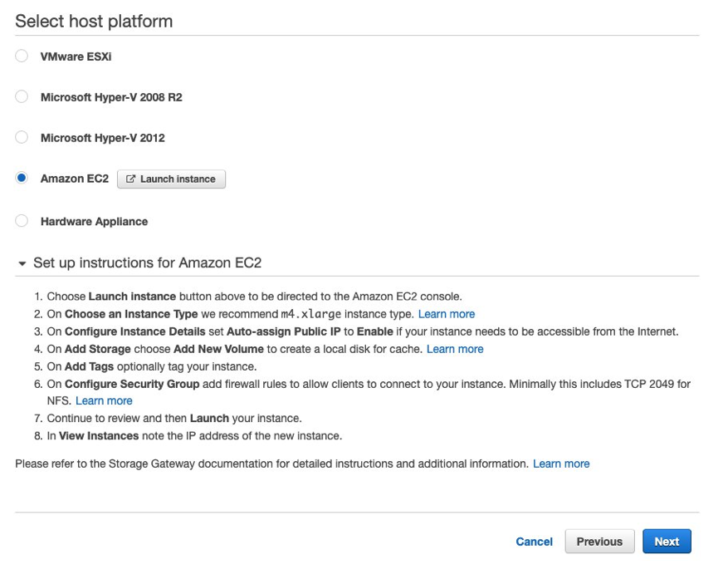The image size is (728, 579).
Task: Click the Launch instance button
Action: coord(171,179)
